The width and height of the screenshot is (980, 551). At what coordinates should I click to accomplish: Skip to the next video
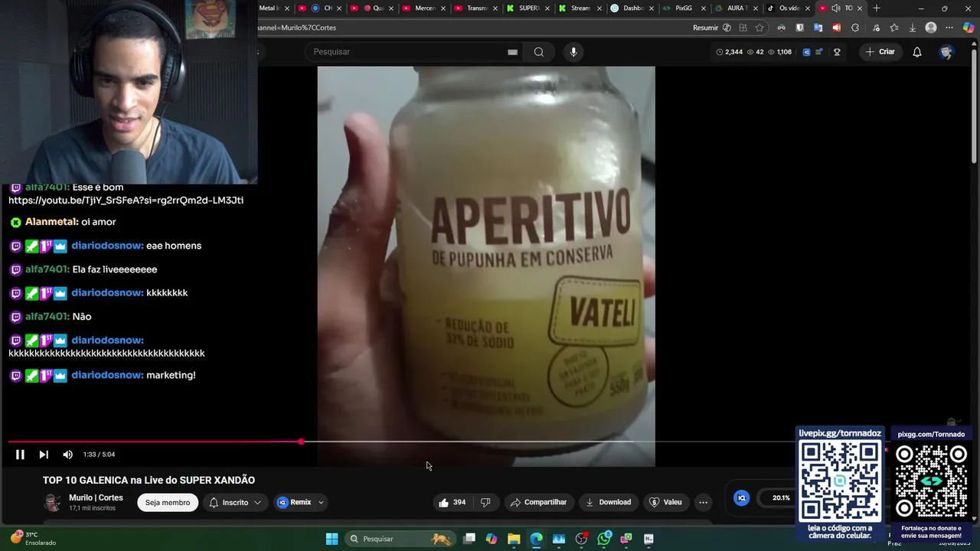point(44,455)
